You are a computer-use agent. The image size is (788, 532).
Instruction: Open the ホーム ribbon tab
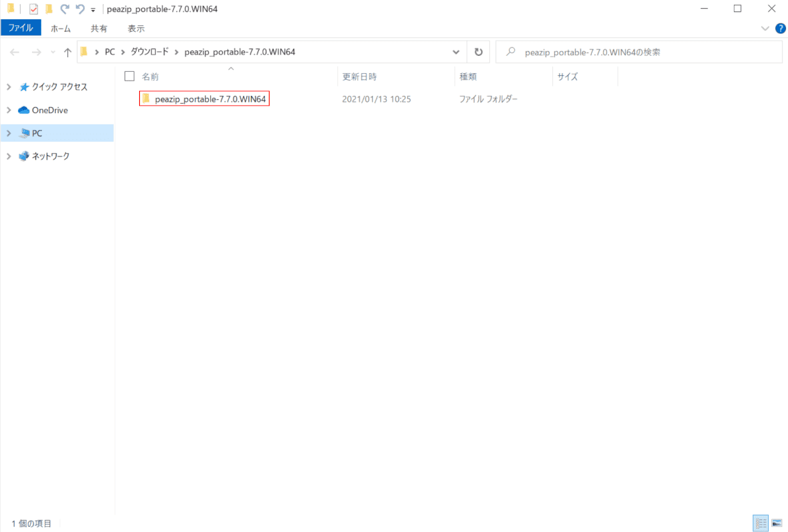[61, 29]
